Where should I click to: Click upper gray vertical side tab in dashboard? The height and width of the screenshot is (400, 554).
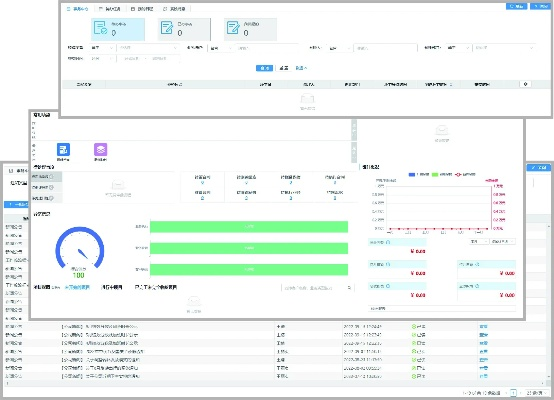(x=354, y=130)
